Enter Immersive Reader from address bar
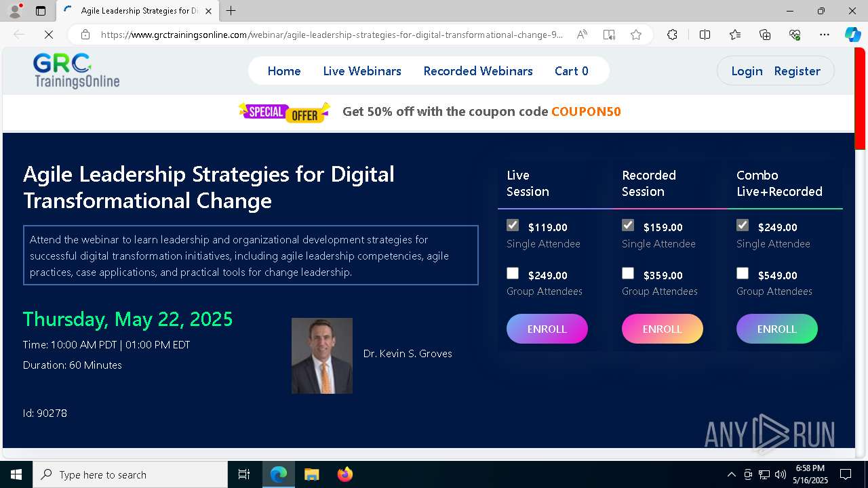868x488 pixels. 609,35
